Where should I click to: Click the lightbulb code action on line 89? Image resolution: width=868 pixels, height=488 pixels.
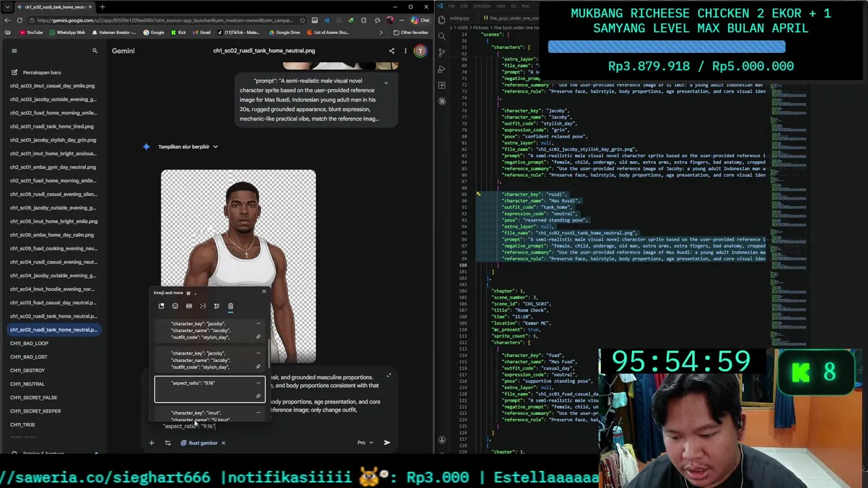(x=478, y=195)
